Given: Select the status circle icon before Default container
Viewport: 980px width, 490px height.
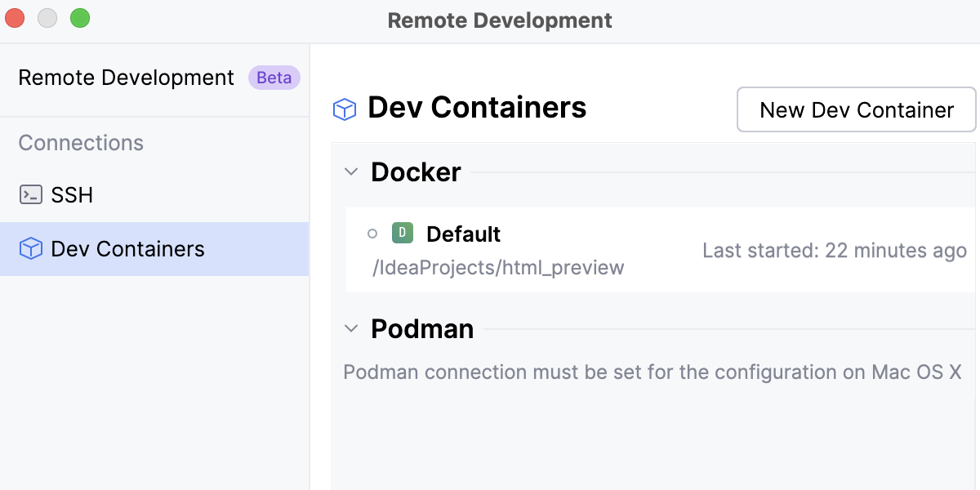Looking at the screenshot, I should [x=372, y=234].
